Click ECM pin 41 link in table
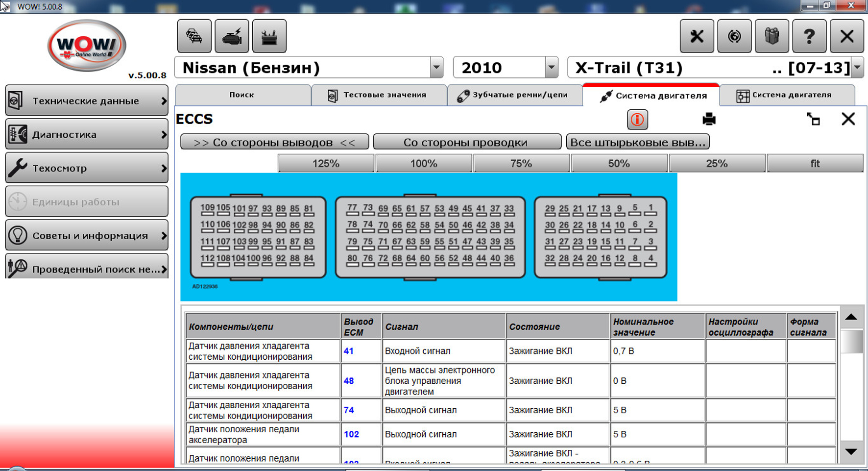Viewport: 868px width, 471px height. click(349, 351)
